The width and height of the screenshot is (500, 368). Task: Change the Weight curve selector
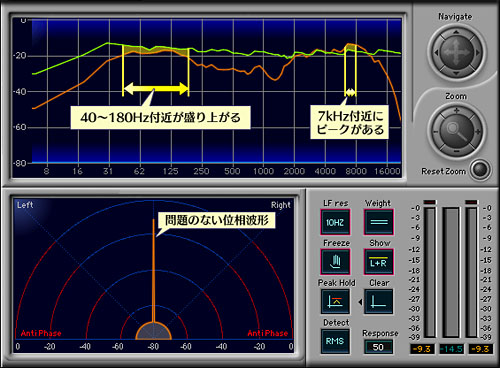(x=379, y=222)
